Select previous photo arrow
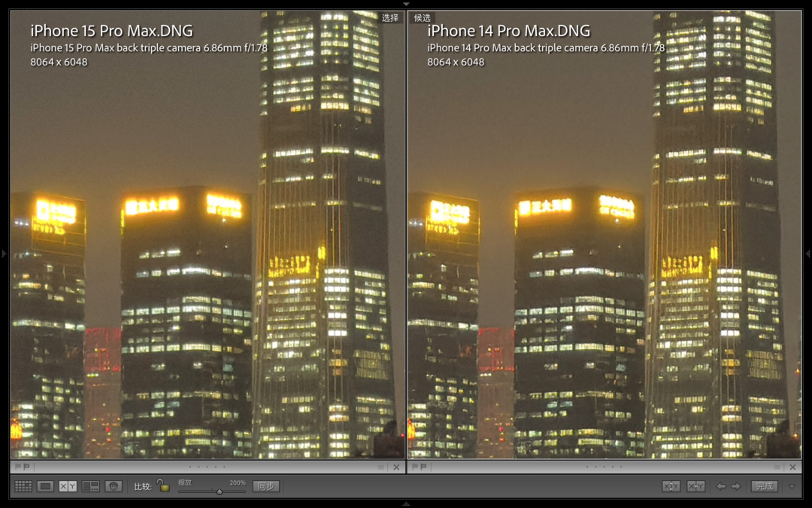 coord(721,486)
